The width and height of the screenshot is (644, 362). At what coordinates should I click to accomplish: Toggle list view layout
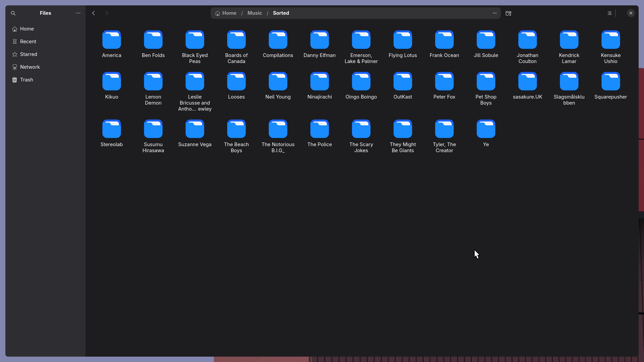609,13
